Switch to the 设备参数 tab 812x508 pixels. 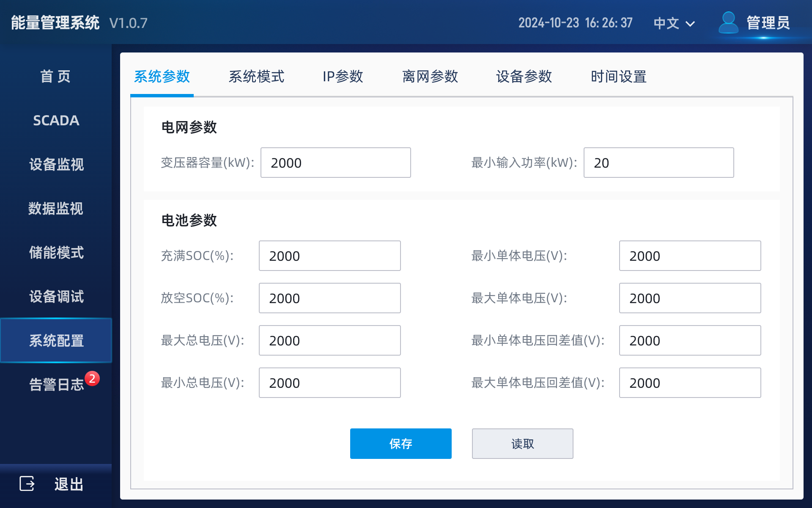point(524,77)
